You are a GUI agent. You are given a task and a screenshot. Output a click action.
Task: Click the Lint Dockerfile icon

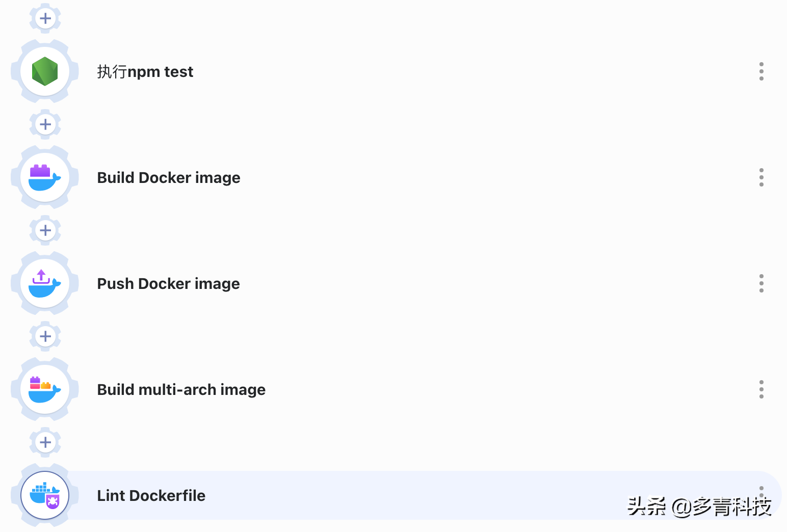tap(45, 495)
